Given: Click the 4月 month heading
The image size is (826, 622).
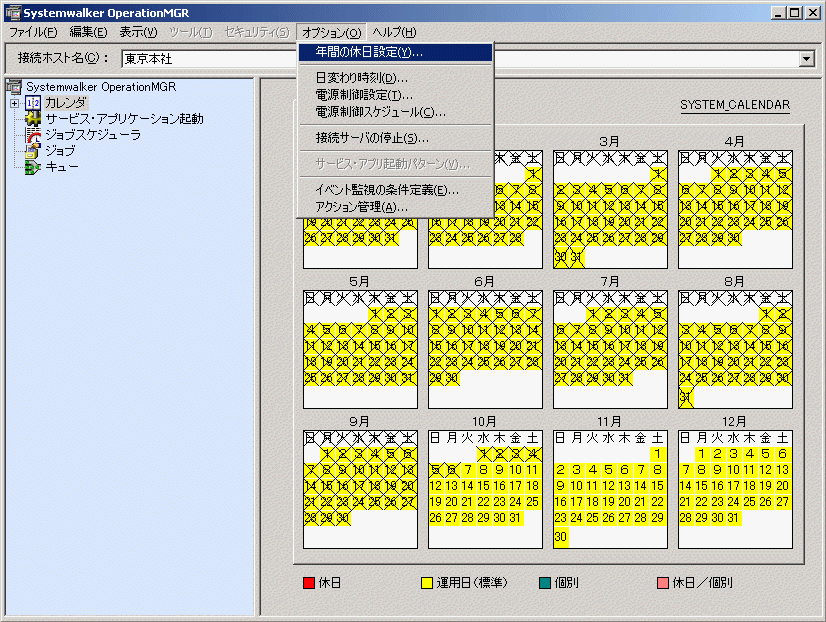Looking at the screenshot, I should [734, 142].
